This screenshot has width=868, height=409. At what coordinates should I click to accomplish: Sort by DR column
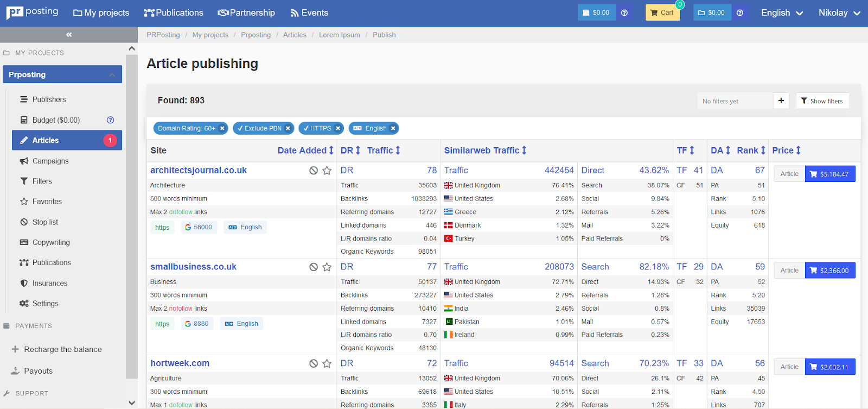350,150
